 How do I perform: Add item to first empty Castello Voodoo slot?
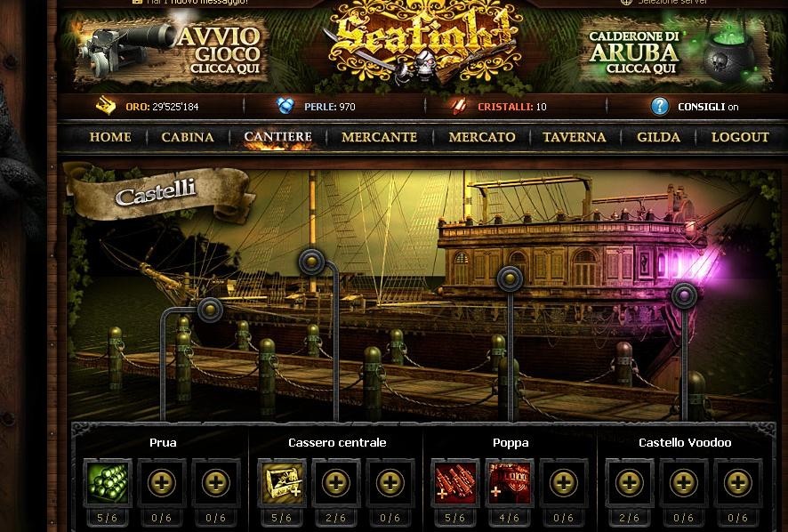(x=629, y=483)
